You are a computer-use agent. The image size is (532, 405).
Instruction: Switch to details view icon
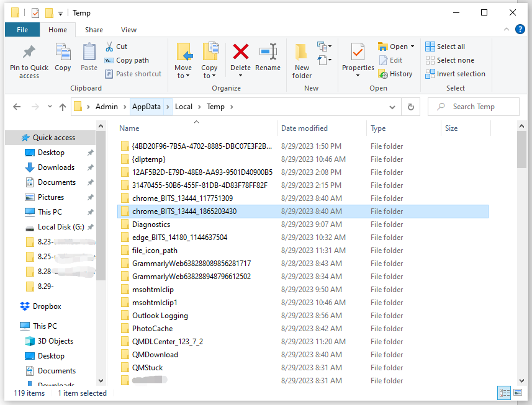coord(504,393)
